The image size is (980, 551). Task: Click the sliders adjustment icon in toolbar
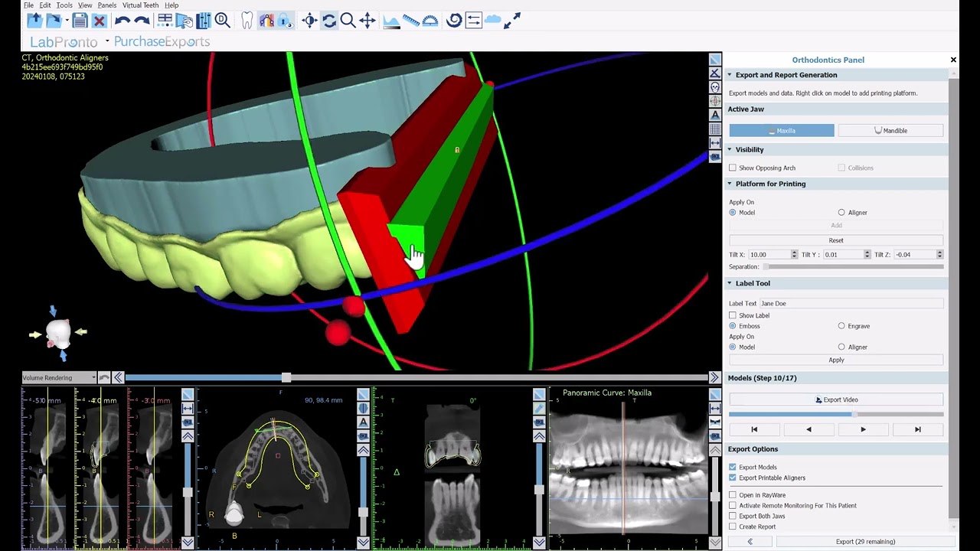pyautogui.click(x=204, y=21)
